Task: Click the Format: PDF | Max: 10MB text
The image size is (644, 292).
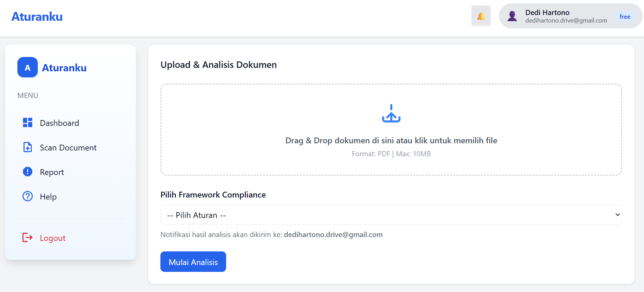Action: coord(391,154)
